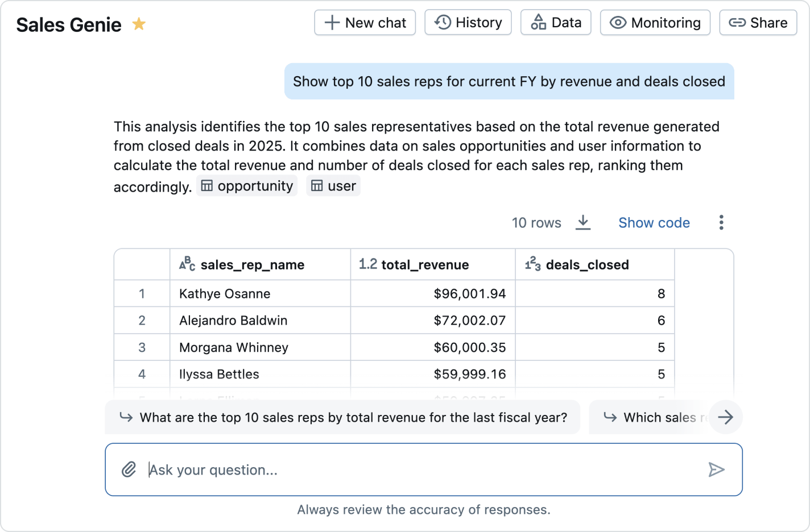The image size is (810, 532).
Task: Click the total_revenue column header
Action: click(424, 265)
